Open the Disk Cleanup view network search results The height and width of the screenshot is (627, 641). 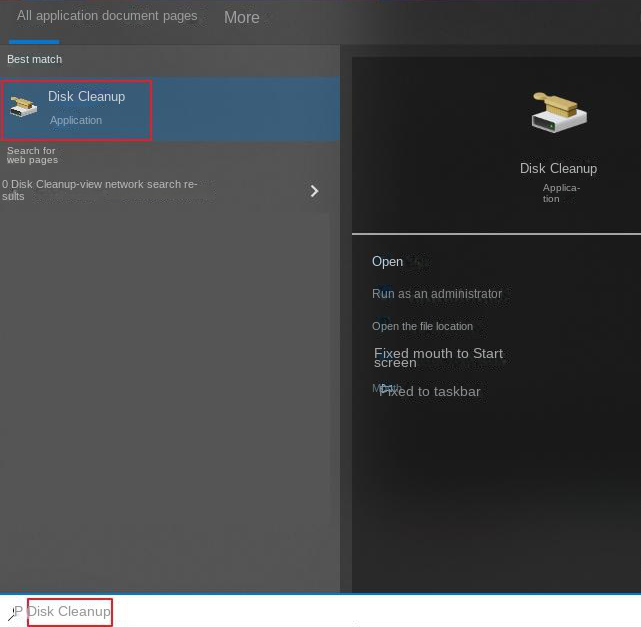tap(100, 190)
